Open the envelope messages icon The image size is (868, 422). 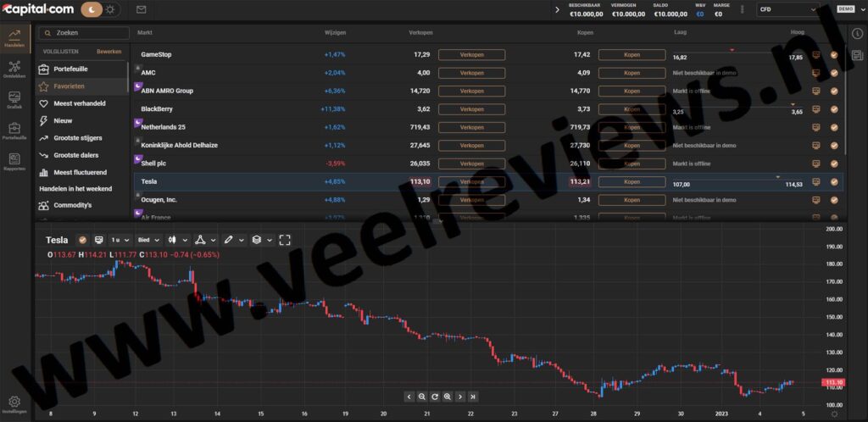pos(141,9)
